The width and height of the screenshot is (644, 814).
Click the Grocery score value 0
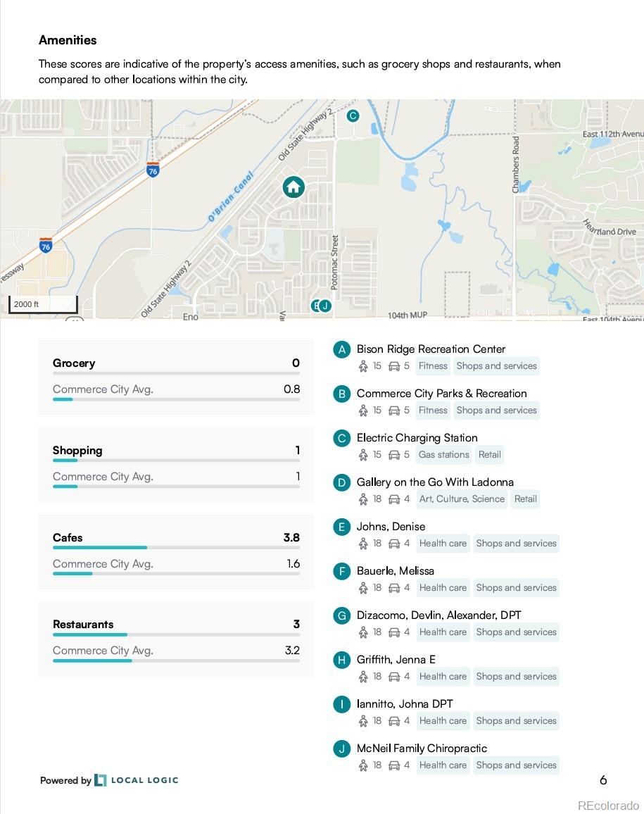pyautogui.click(x=296, y=363)
